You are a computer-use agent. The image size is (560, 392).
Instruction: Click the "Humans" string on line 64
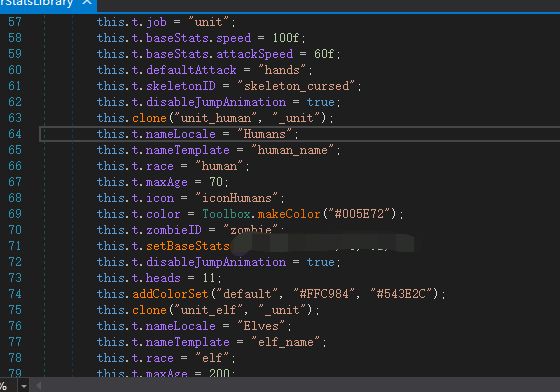265,134
